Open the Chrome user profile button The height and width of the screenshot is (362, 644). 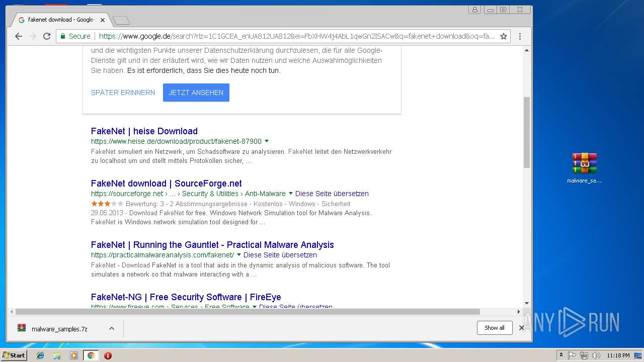[474, 10]
